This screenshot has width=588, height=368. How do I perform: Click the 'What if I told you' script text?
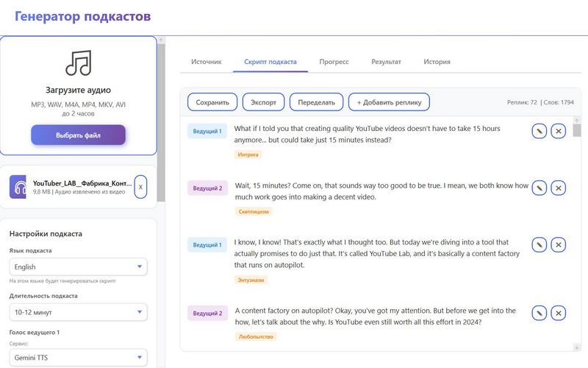pos(367,134)
